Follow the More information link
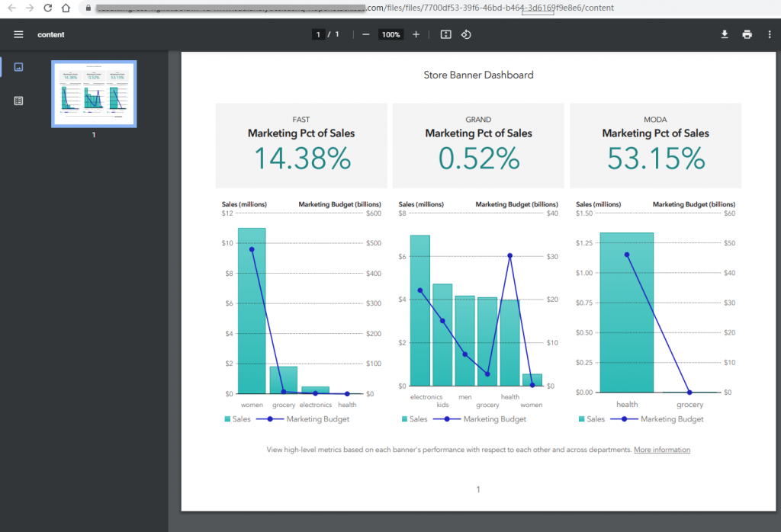The width and height of the screenshot is (781, 532). [662, 450]
